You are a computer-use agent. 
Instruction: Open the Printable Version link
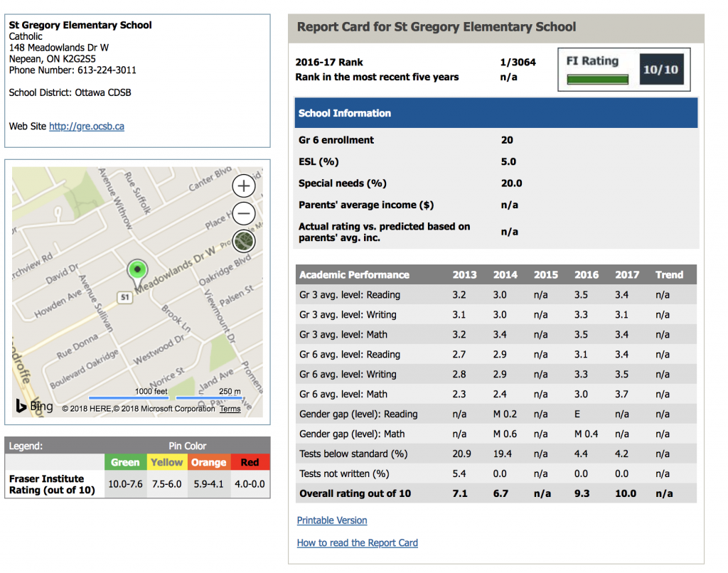point(332,520)
